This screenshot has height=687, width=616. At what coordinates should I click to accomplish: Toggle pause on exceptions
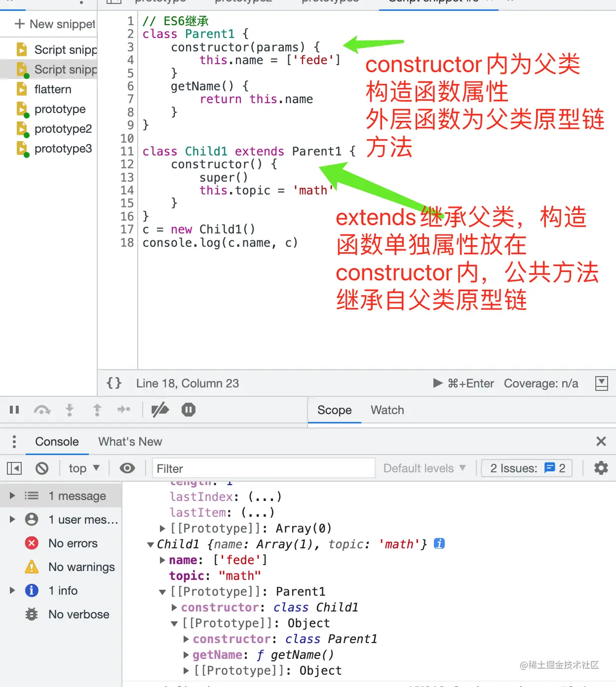coord(189,410)
